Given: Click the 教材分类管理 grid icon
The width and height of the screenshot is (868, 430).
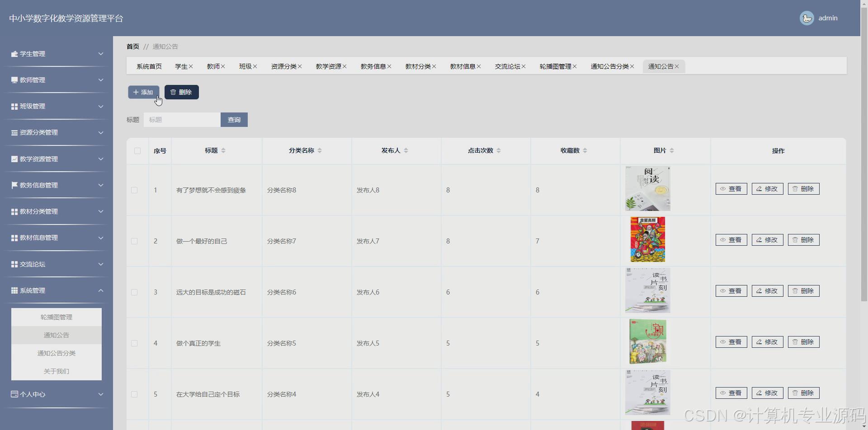Looking at the screenshot, I should click(x=14, y=211).
